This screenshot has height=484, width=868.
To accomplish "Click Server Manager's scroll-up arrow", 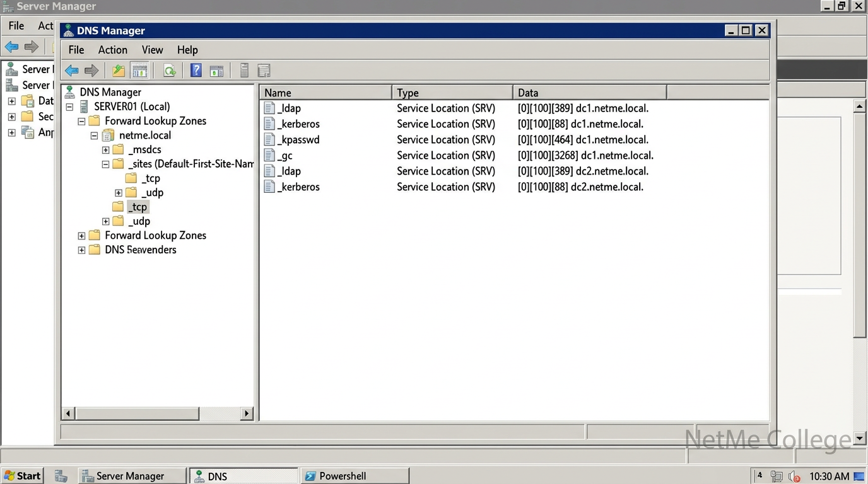I will click(x=859, y=107).
